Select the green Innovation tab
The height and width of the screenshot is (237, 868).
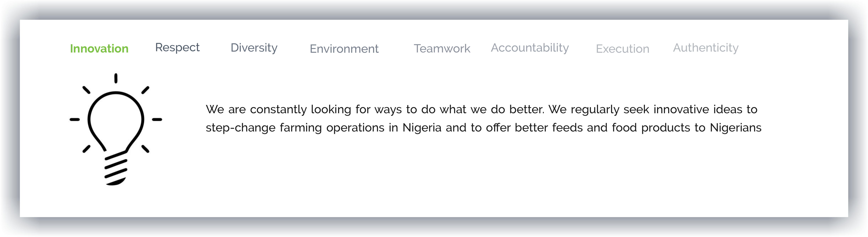99,48
